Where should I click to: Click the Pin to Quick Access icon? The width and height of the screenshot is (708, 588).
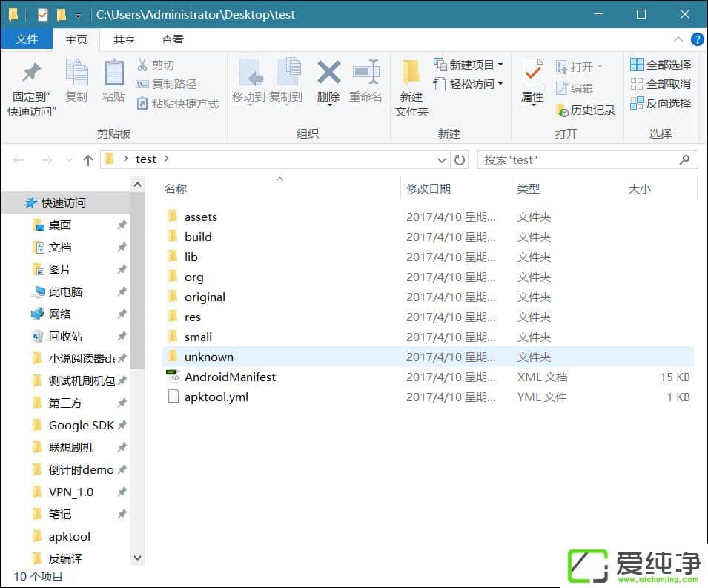32,75
